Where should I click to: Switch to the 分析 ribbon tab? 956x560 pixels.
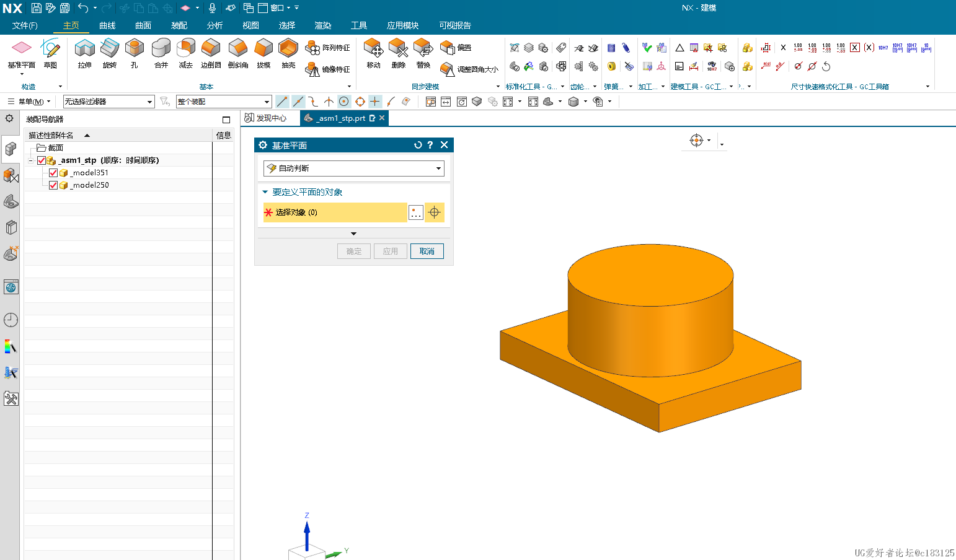click(215, 25)
